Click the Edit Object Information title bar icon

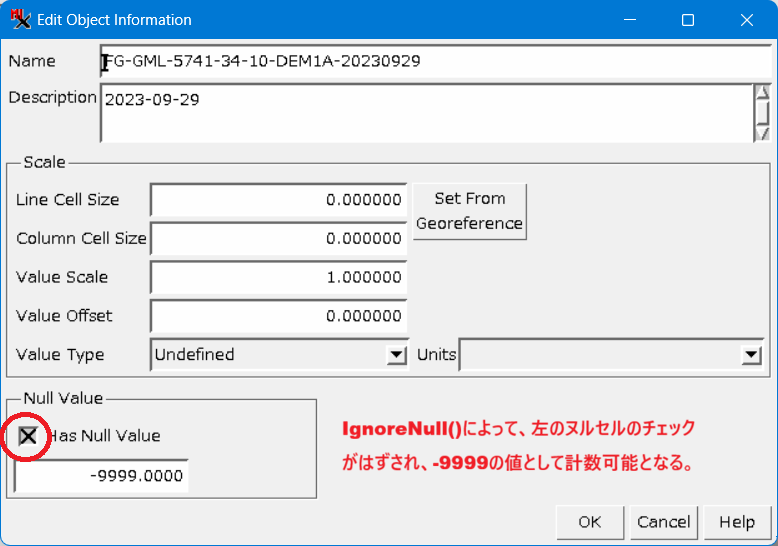(x=21, y=20)
